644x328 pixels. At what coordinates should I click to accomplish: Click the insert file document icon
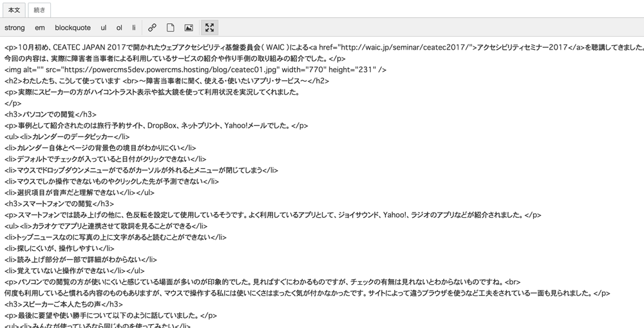click(171, 28)
